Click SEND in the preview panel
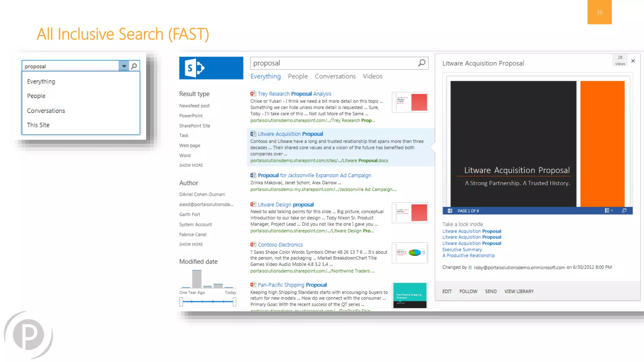The height and width of the screenshot is (362, 644). 491,291
